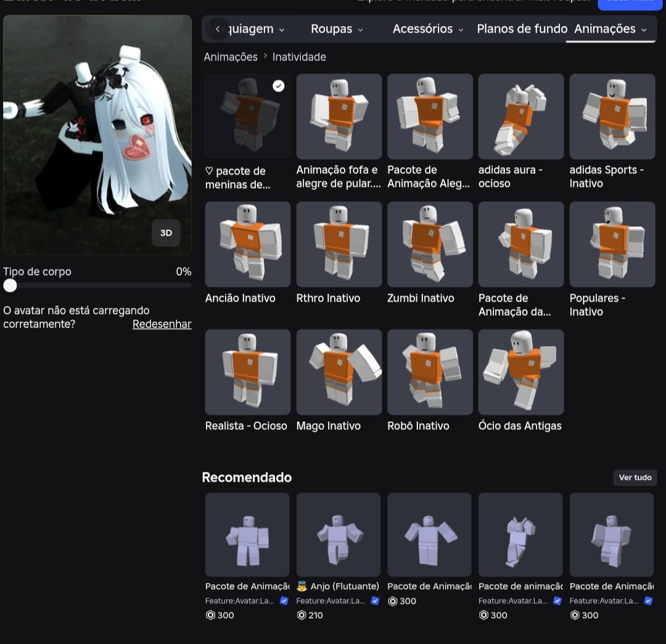Click the 210 Robux price text
Screen dimensions: 666x644
tap(316, 615)
